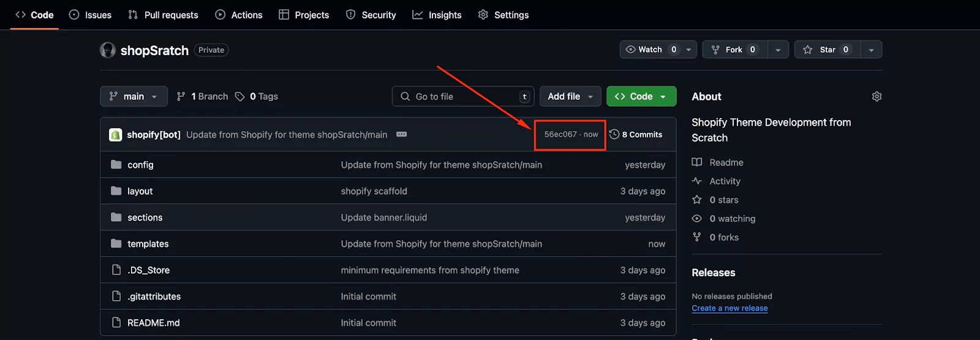This screenshot has height=340, width=980.
Task: Open the Add file dropdown
Action: coord(570,96)
